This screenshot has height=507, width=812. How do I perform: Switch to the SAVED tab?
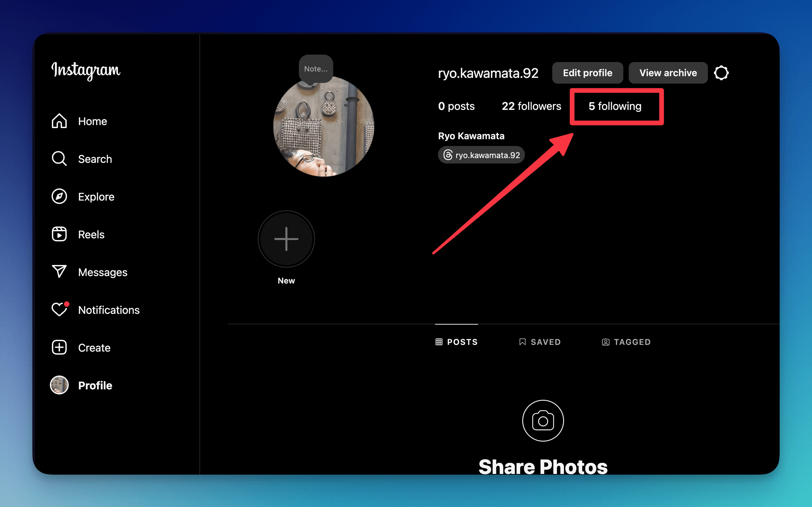coord(540,342)
